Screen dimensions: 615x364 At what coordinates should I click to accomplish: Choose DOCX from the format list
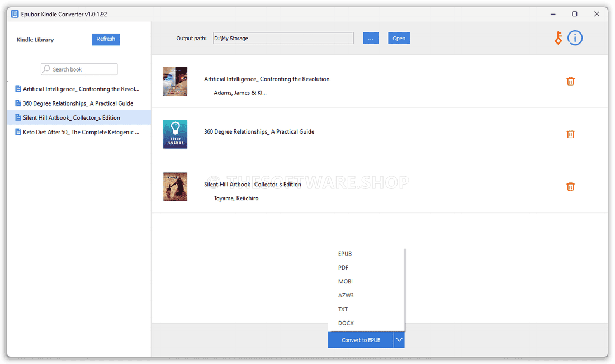[346, 323]
